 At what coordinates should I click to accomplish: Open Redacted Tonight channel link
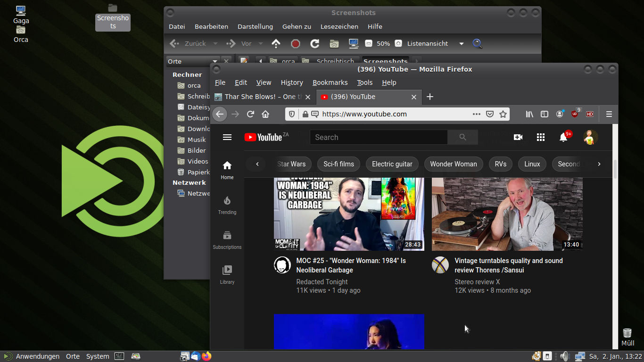(x=322, y=282)
